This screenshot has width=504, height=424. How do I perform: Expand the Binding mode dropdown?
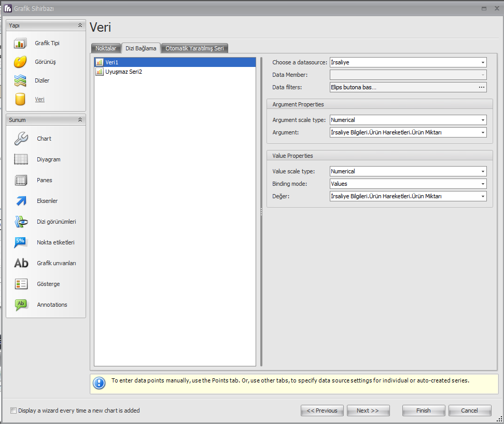[483, 184]
